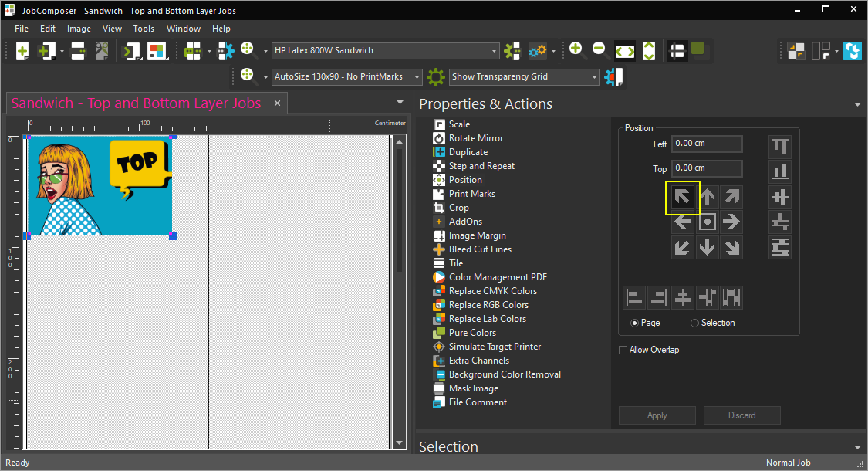Open the Step and Repeat action

481,166
